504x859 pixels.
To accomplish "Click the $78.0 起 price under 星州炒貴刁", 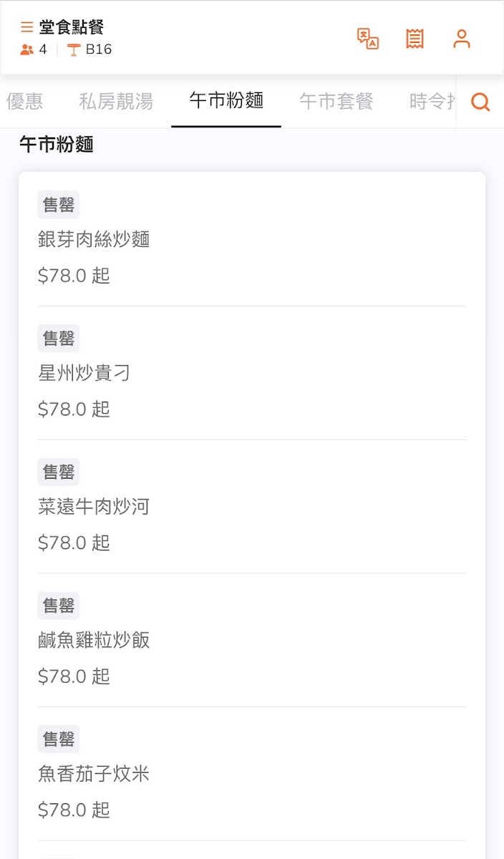I will click(74, 409).
